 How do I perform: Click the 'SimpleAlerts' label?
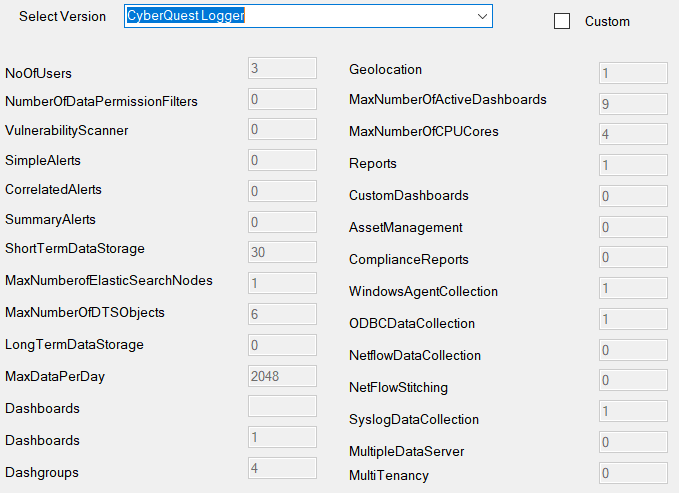pyautogui.click(x=43, y=160)
